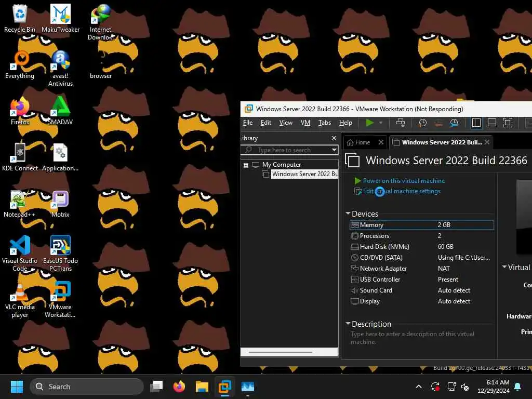
Task: Select My Computer in the library
Action: 281,165
